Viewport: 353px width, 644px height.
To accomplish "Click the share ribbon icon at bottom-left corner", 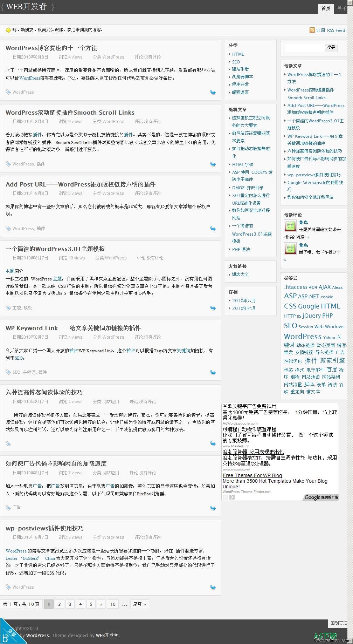I will point(10,634).
